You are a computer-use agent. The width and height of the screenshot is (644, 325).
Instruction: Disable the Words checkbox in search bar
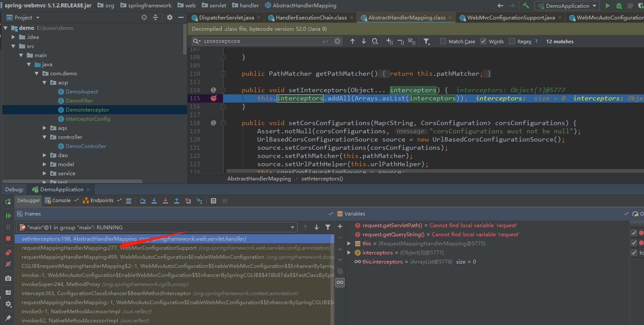tap(483, 41)
